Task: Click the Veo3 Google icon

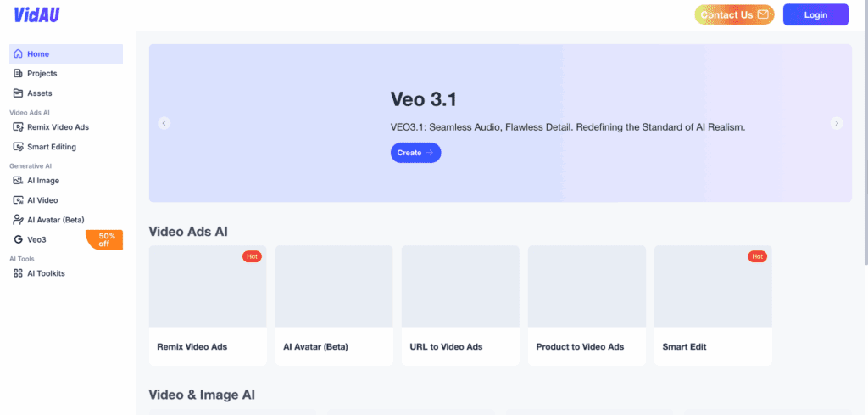Action: (x=19, y=240)
